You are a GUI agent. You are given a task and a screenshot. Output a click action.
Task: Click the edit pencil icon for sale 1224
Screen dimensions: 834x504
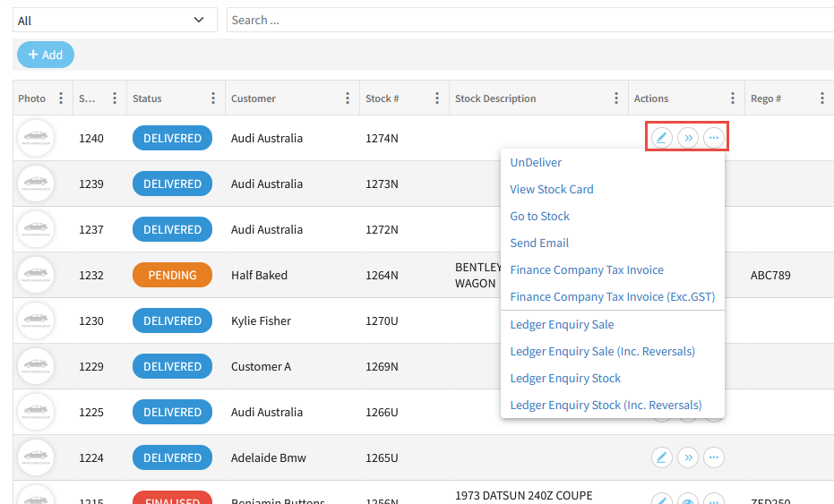coord(661,457)
